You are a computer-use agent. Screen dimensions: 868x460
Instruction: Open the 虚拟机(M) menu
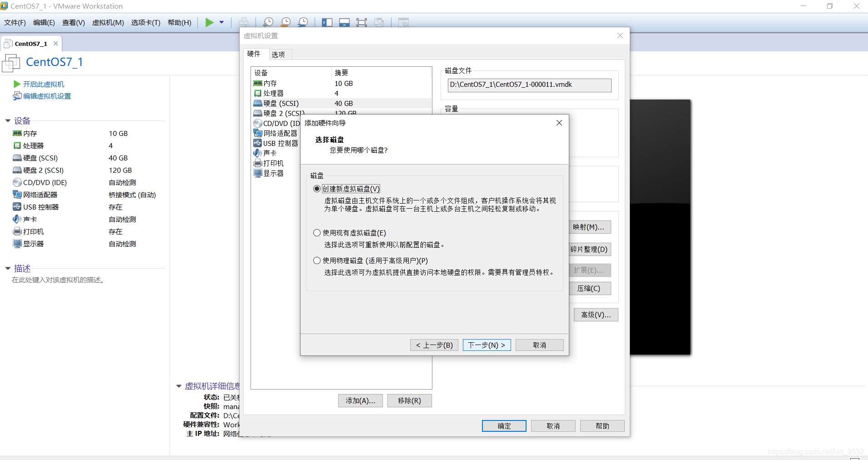coord(108,22)
